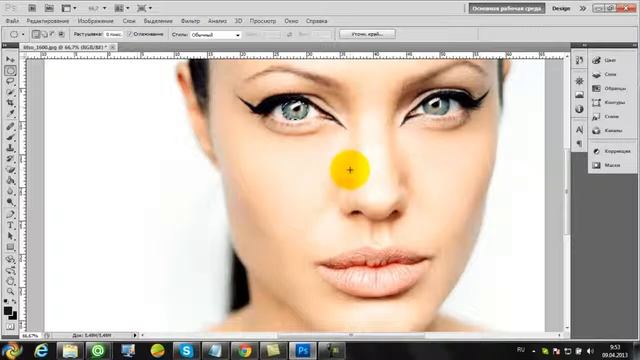Open the Просмотр menu
Image resolution: width=640 pixels, height=360 pixels.
point(263,21)
